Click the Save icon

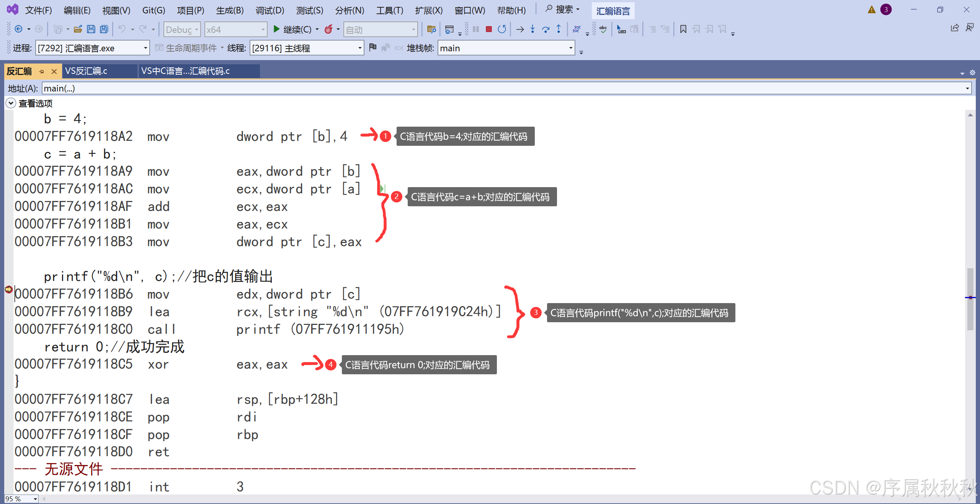coord(91,29)
